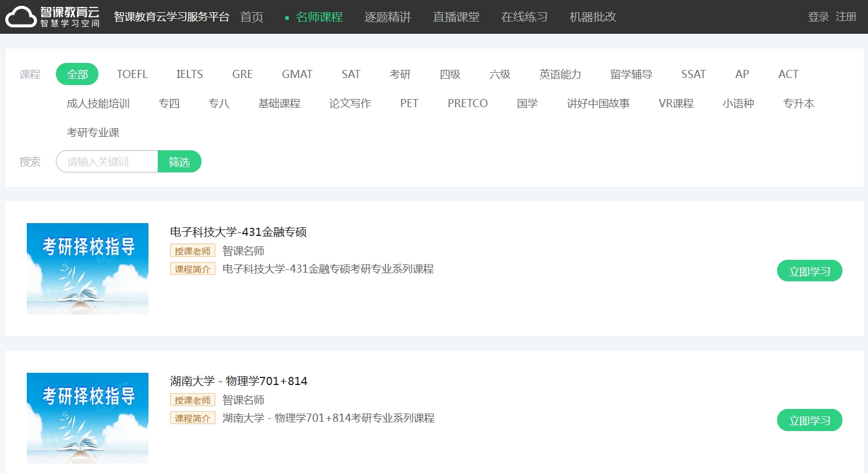Select the 考研专业课 category
The image size is (868, 473).
(x=93, y=133)
